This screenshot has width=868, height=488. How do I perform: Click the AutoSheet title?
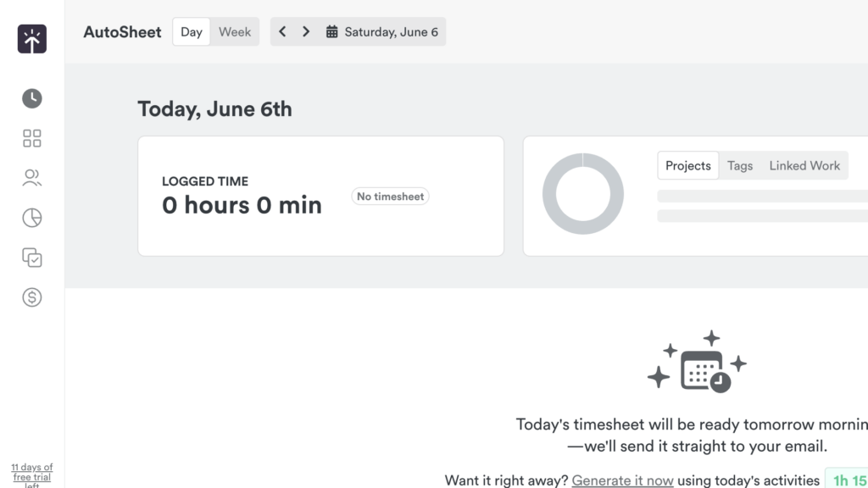point(122,32)
